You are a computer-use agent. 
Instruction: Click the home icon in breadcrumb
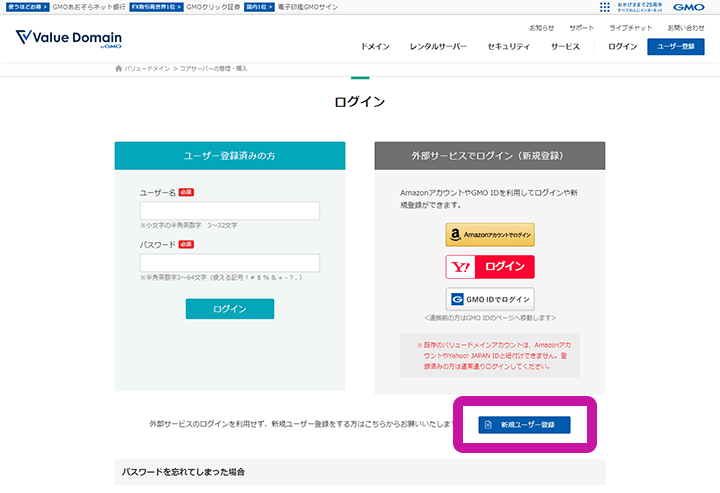pyautogui.click(x=119, y=68)
